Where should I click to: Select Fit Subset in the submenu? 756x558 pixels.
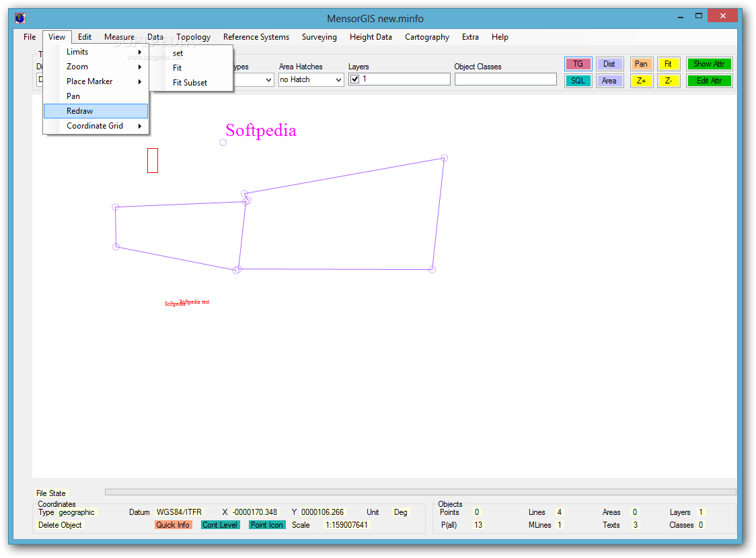pos(191,83)
